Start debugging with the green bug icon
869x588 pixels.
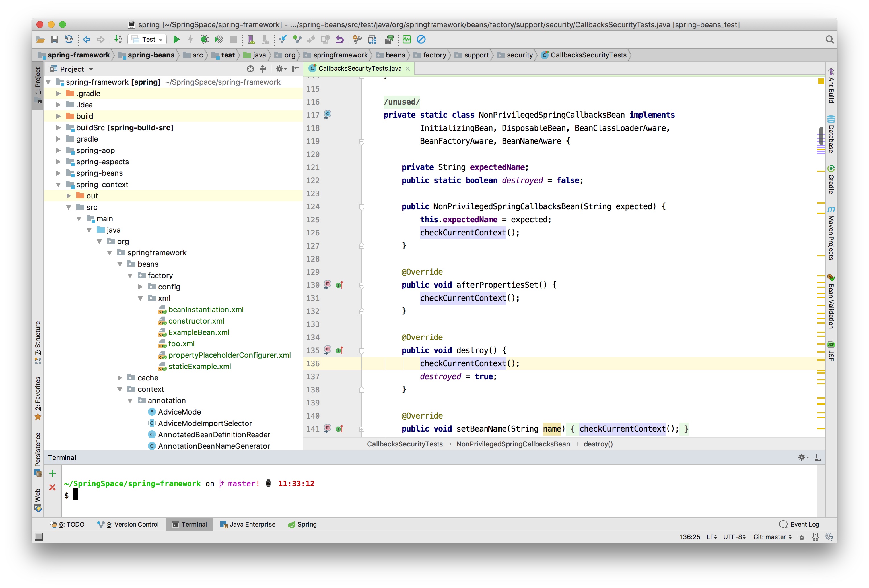[x=204, y=39]
